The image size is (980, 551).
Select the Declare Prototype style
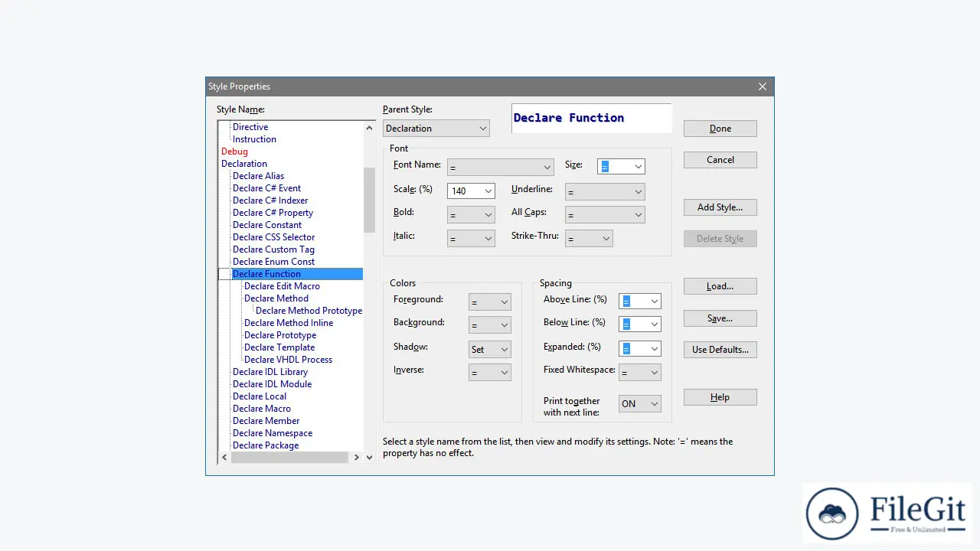(x=280, y=335)
